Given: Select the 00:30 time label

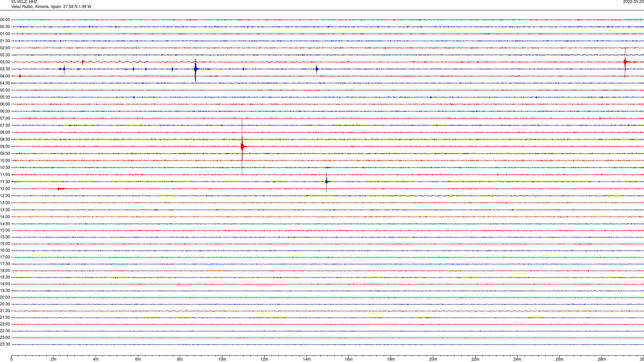Looking at the screenshot, I should 5,27.
